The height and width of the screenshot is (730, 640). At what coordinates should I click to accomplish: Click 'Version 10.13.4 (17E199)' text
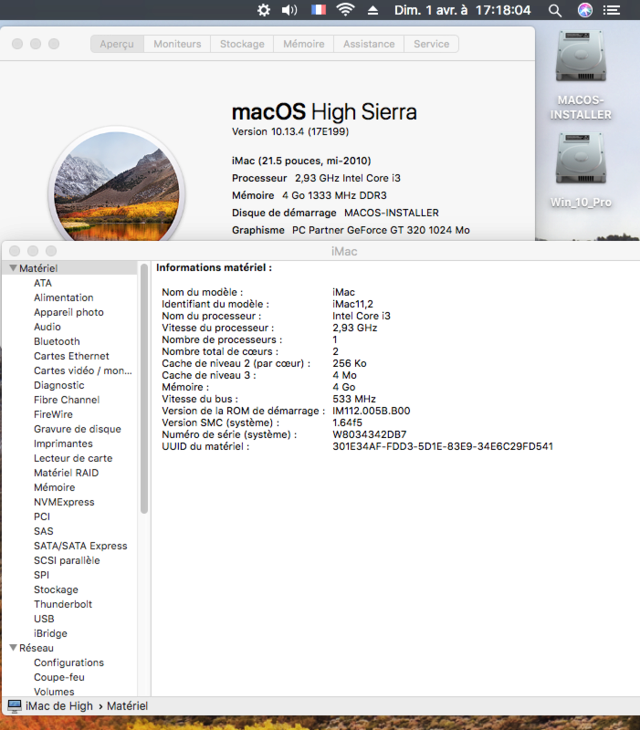[x=290, y=132]
